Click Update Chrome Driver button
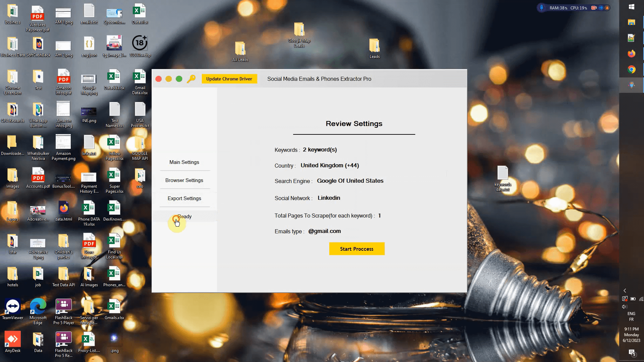Screen dimensions: 644x362 (x=229, y=79)
